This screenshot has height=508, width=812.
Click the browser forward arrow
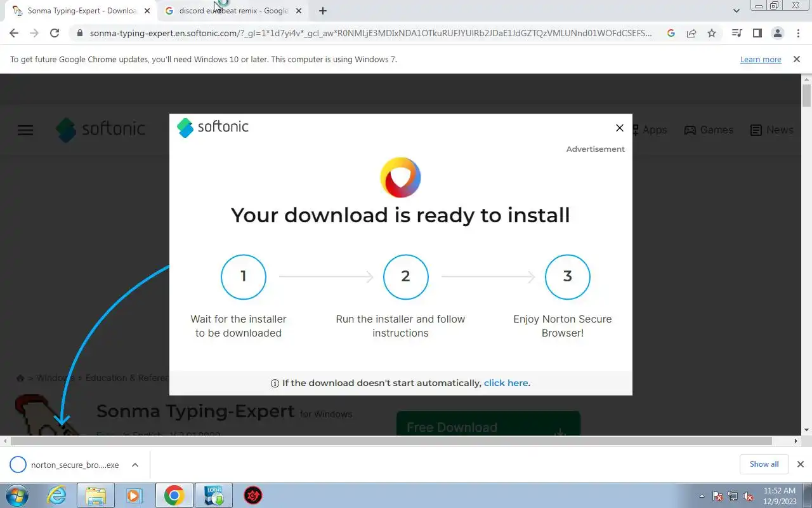[34, 33]
